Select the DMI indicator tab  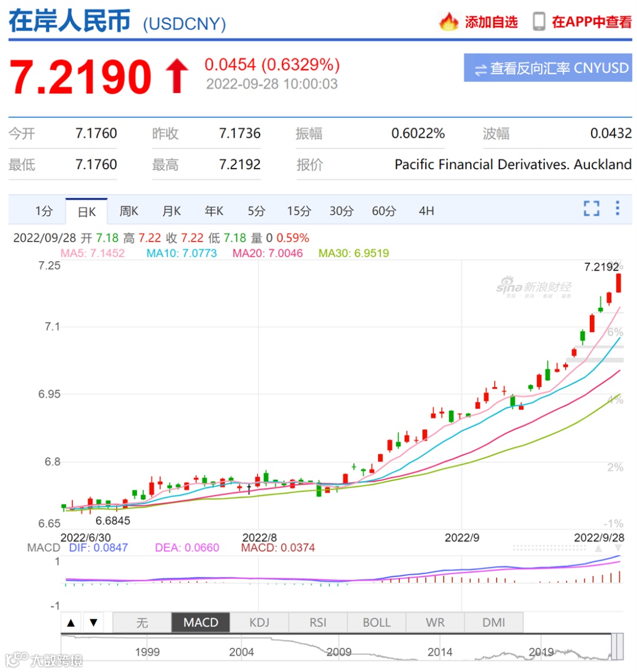[494, 622]
